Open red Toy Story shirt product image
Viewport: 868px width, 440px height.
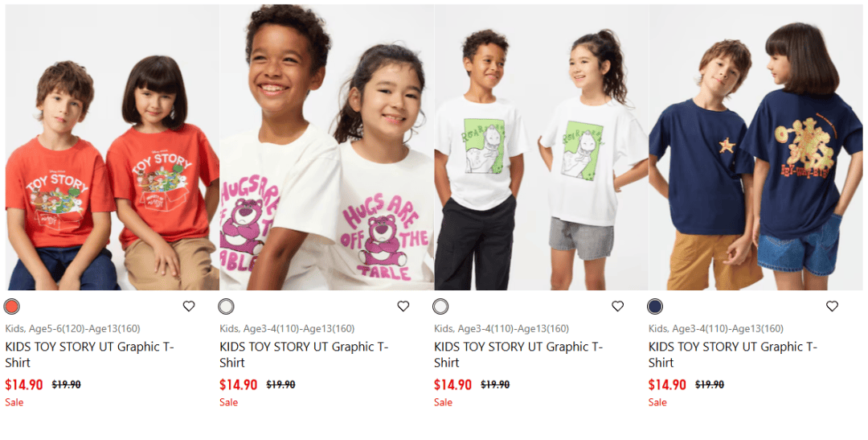coord(113,147)
